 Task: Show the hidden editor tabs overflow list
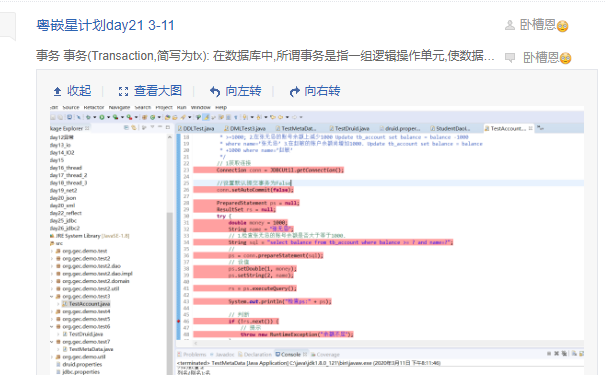click(541, 128)
